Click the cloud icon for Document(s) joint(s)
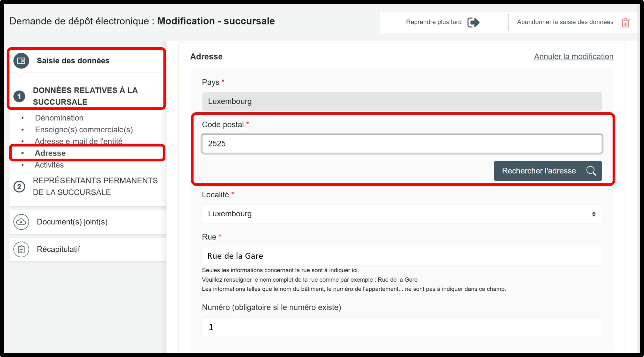This screenshot has height=357, width=644. click(x=21, y=222)
